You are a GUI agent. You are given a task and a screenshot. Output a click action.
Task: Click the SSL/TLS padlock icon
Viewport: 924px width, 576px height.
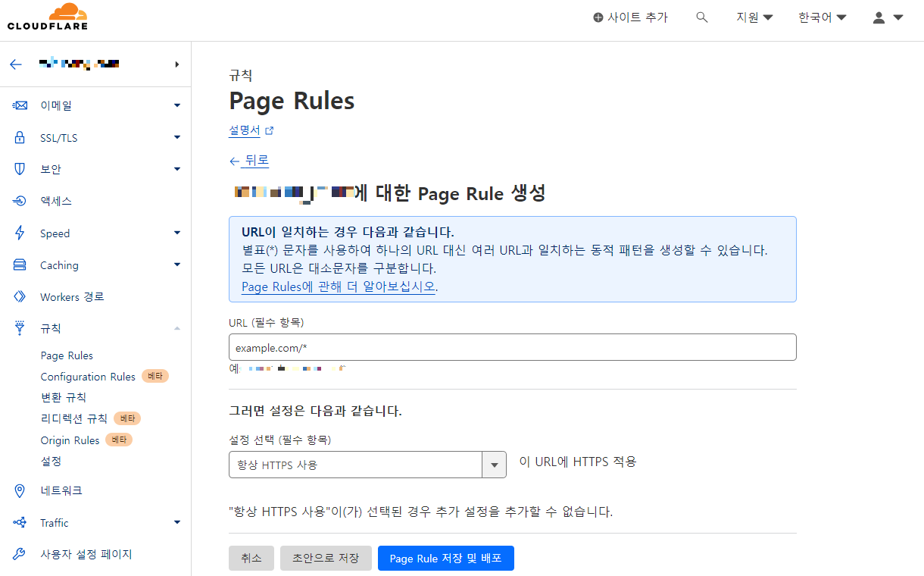[20, 138]
